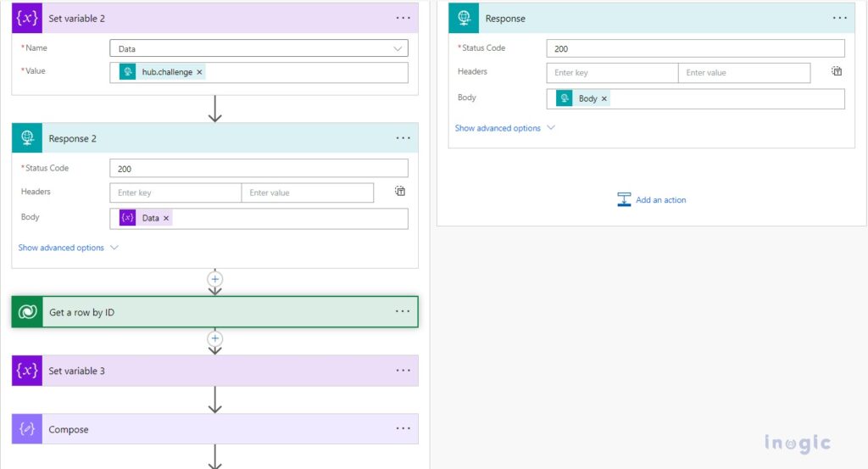Open the Compose action ellipsis menu
Viewport: 868px width, 469px height.
[403, 429]
